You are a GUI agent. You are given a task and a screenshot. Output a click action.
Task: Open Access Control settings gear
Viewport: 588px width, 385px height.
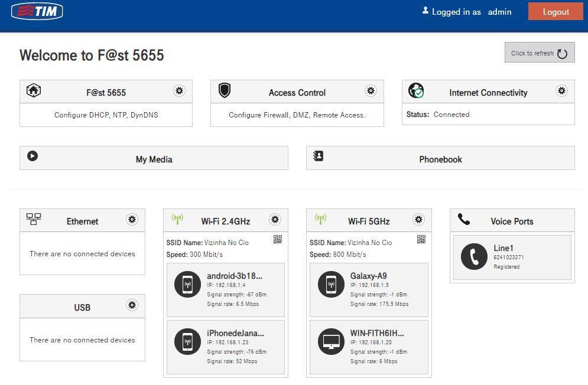point(371,90)
